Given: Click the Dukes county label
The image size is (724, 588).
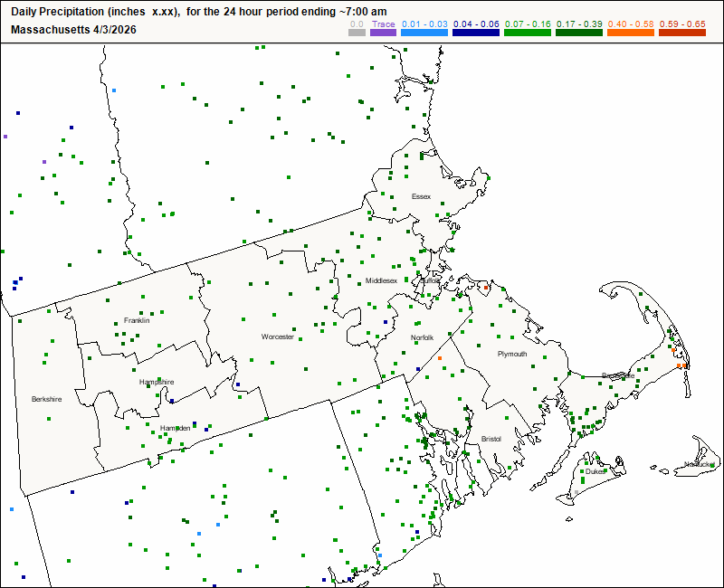Looking at the screenshot, I should tap(595, 471).
